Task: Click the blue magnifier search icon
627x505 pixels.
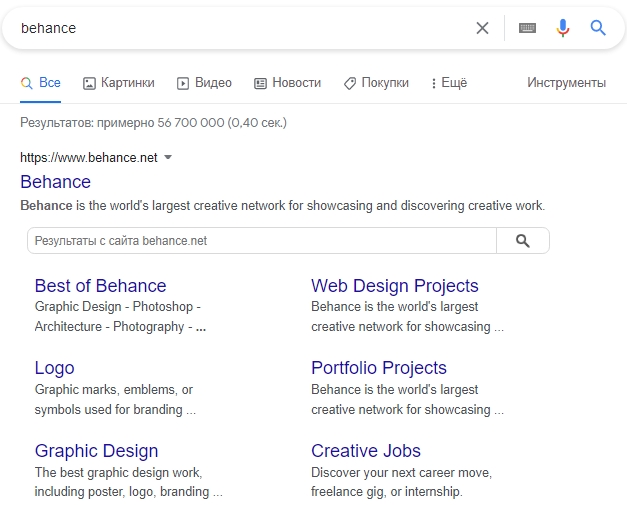Action: click(598, 28)
